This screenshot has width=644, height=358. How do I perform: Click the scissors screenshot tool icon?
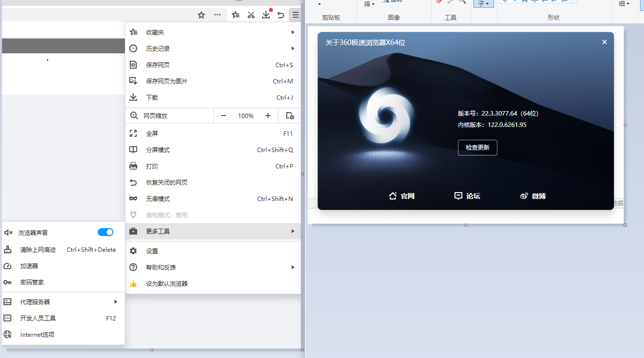(x=251, y=15)
